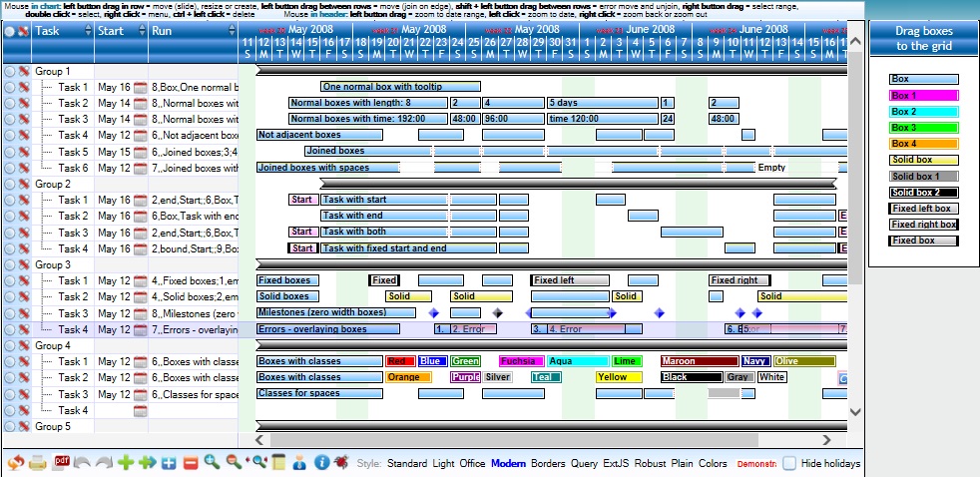
Task: Add a new row with the green plus icon
Action: 127,463
